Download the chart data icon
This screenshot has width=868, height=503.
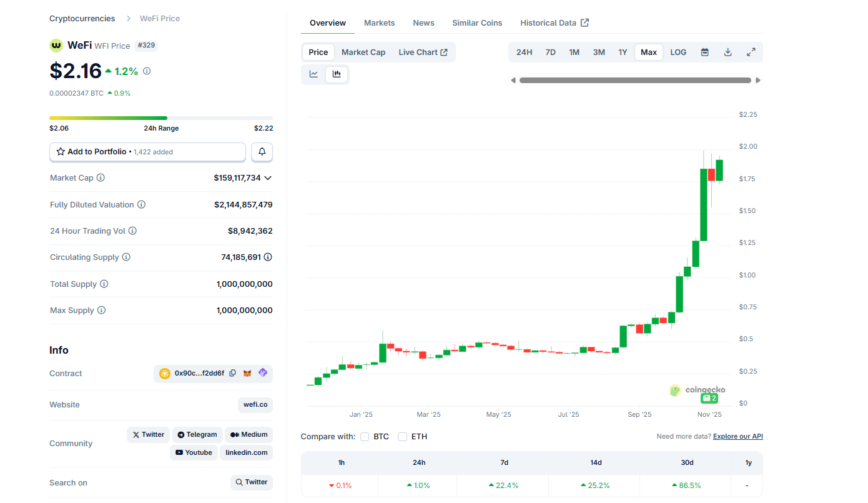click(x=727, y=52)
